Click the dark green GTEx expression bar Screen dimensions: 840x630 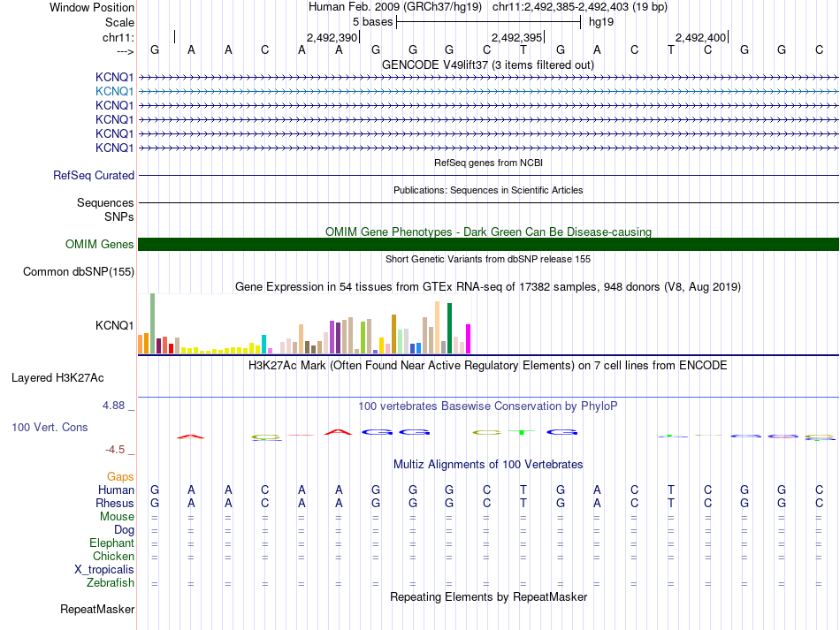(x=449, y=328)
